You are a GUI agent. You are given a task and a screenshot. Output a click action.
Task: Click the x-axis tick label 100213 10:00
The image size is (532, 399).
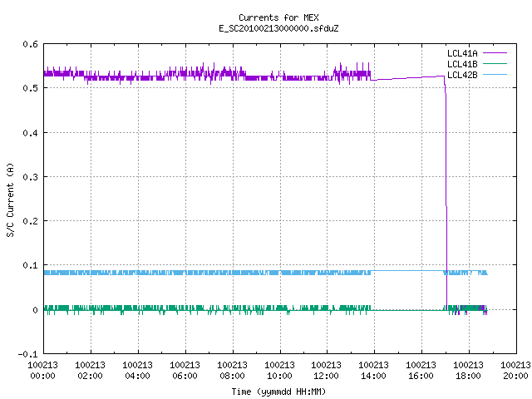tap(279, 371)
